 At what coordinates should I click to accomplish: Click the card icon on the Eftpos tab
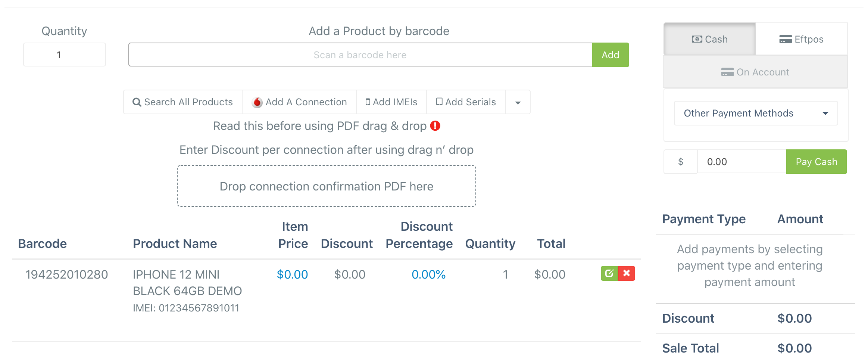786,39
